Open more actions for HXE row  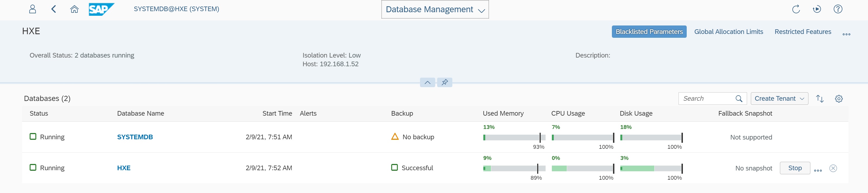click(x=818, y=170)
